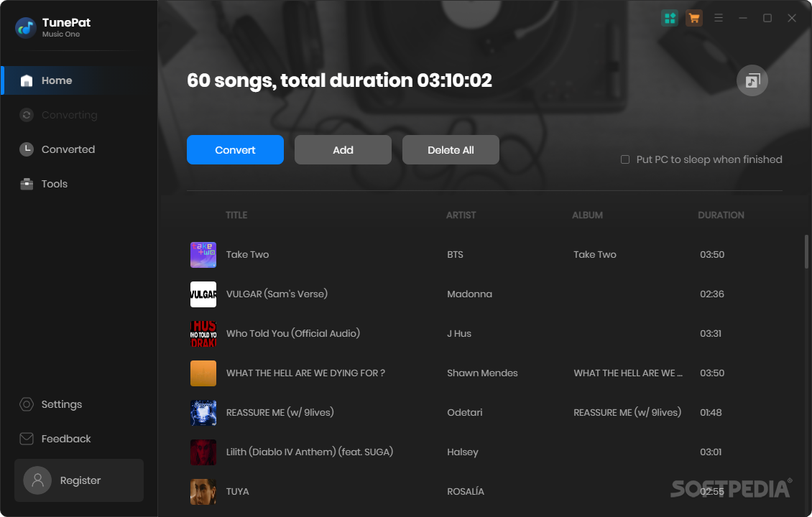Click the Register button

[79, 480]
